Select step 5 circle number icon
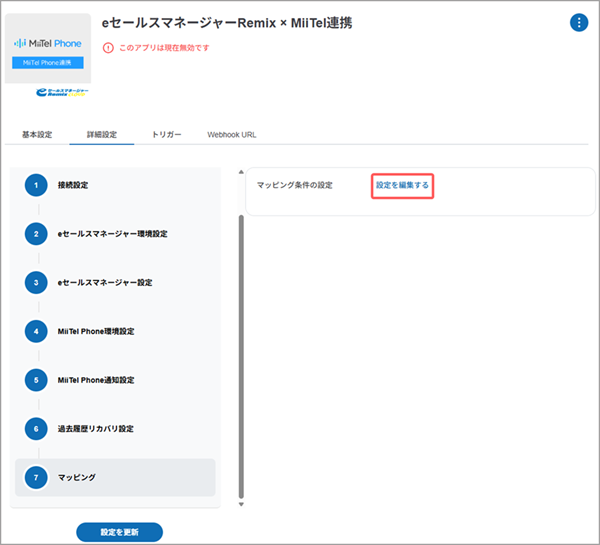The height and width of the screenshot is (545, 600). pyautogui.click(x=37, y=380)
